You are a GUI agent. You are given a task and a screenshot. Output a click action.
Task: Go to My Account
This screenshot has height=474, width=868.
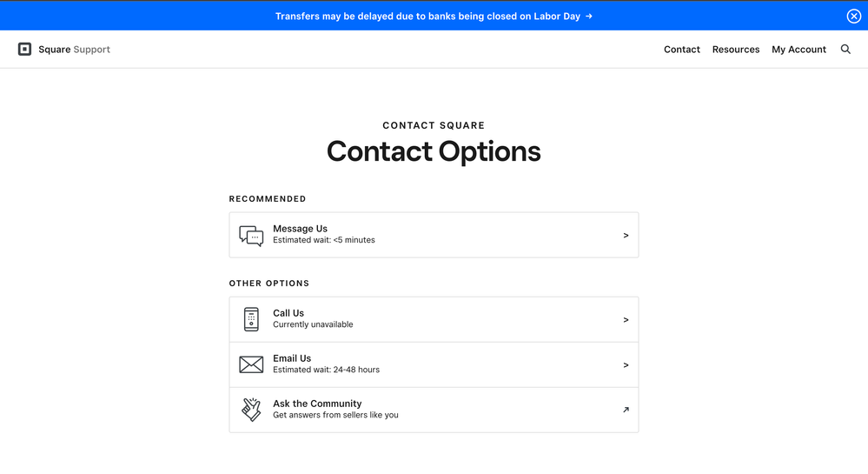(x=798, y=50)
